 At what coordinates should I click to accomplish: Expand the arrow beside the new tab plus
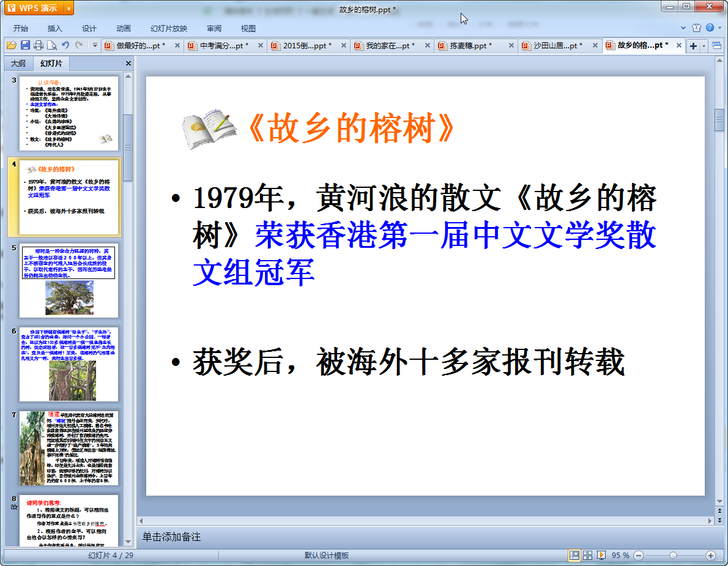(704, 45)
